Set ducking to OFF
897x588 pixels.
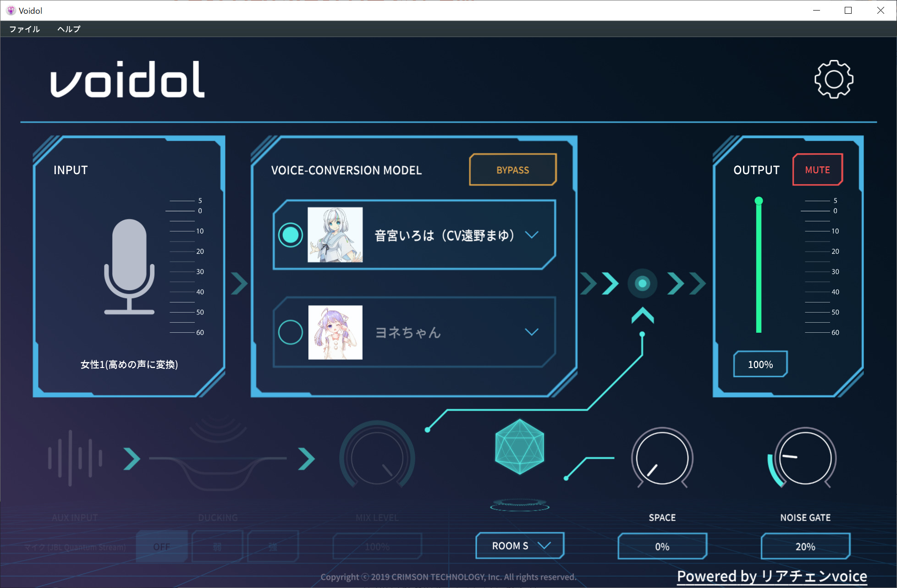tap(161, 547)
